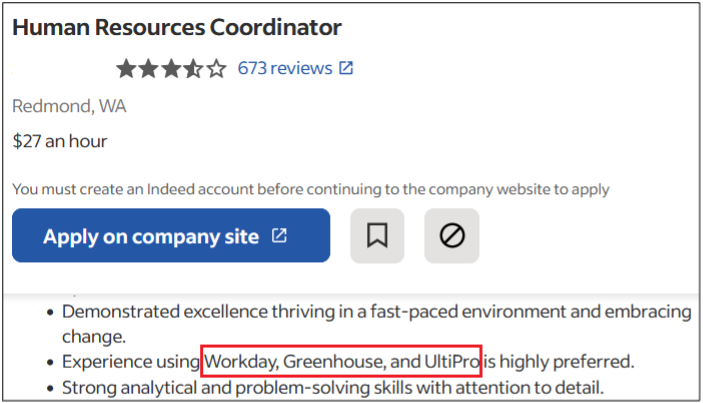703x403 pixels.
Task: Click the 'Experience using' phrase
Action: pos(130,361)
